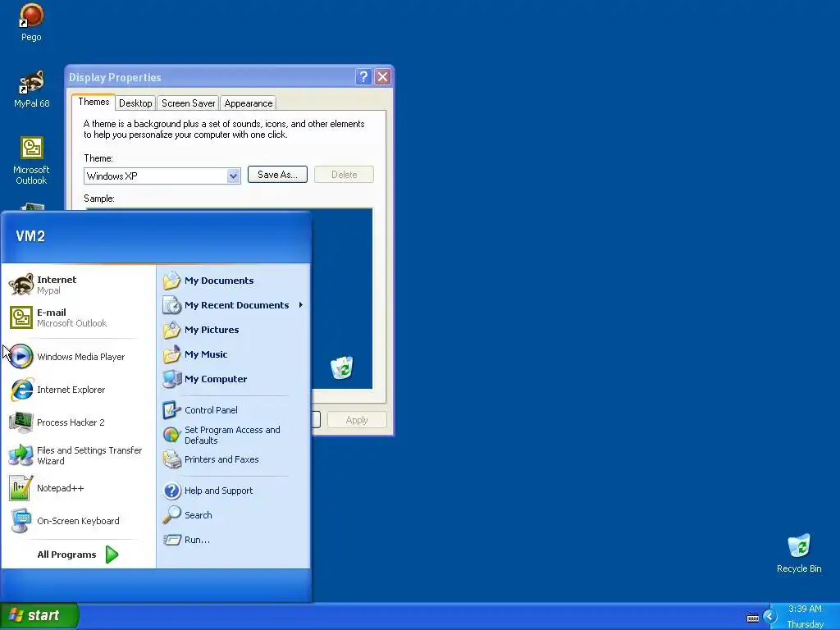Screen dimensions: 840x630
Task: Click the on-screen keyboard tray icon
Action: [753, 618]
